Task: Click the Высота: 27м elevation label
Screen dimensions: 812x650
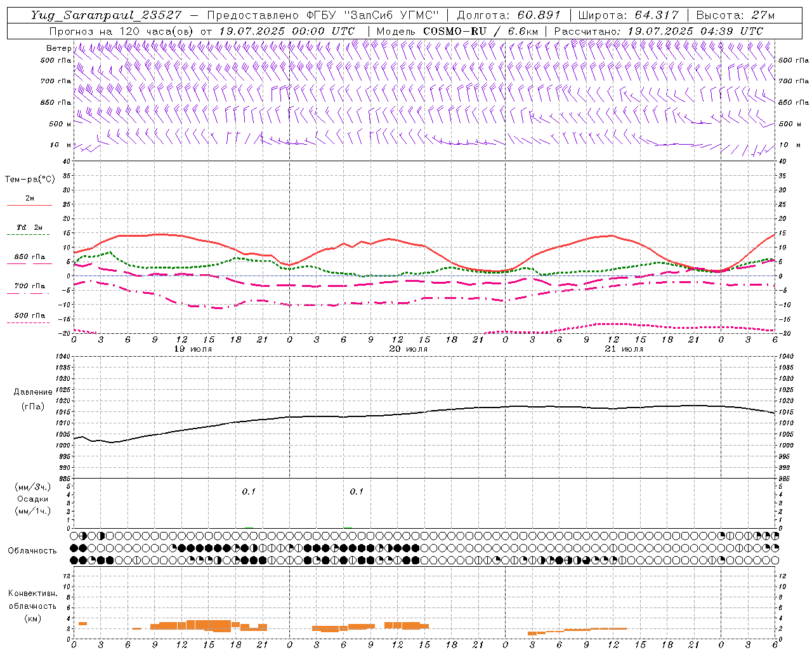Action: (x=735, y=15)
